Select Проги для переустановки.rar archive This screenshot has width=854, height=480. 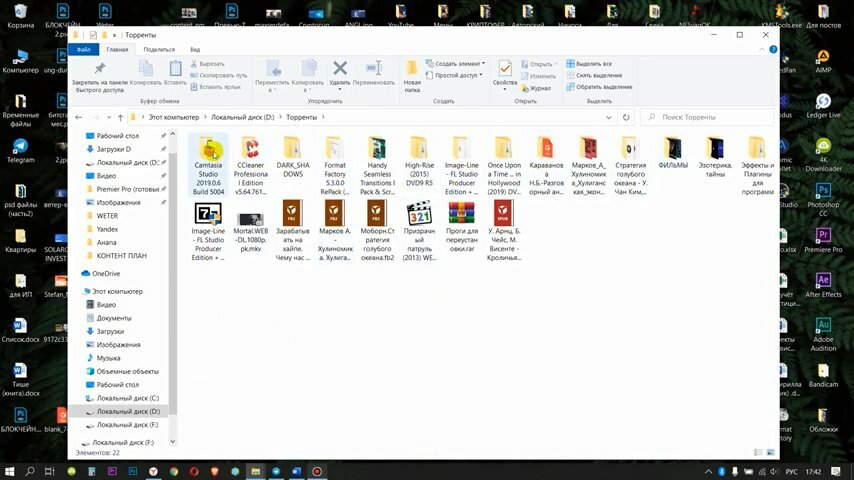(461, 228)
